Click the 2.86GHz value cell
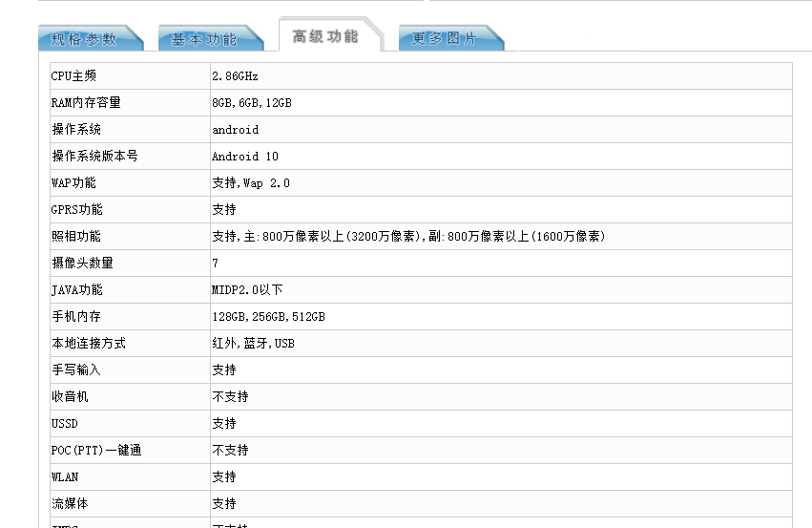The width and height of the screenshot is (812, 528). (x=235, y=76)
